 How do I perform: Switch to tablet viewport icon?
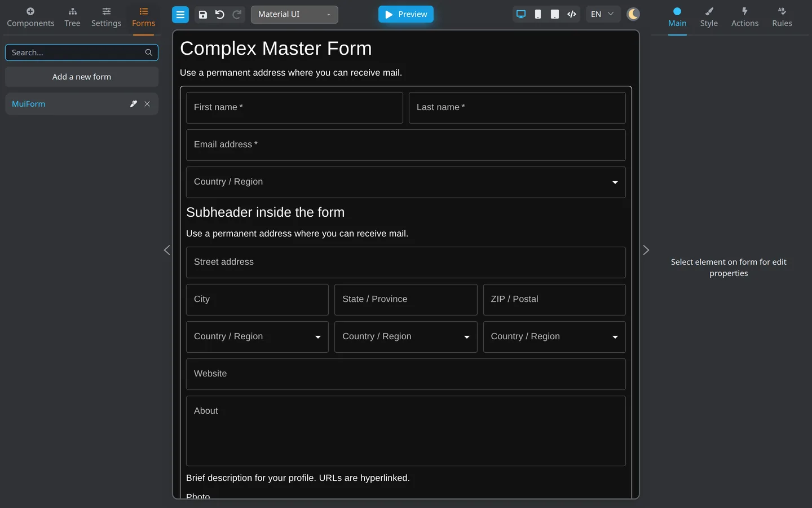pyautogui.click(x=555, y=14)
